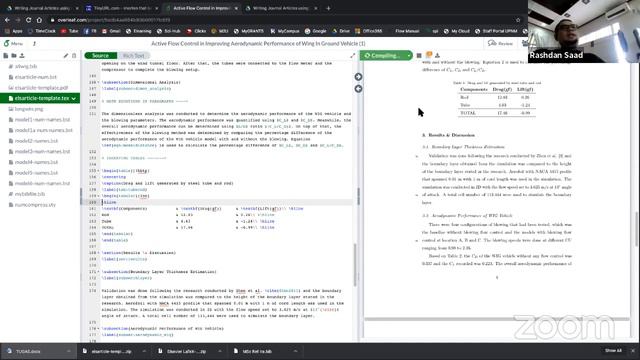Open the Tube bookmark
The width and height of the screenshot is (640, 360).
point(69,31)
